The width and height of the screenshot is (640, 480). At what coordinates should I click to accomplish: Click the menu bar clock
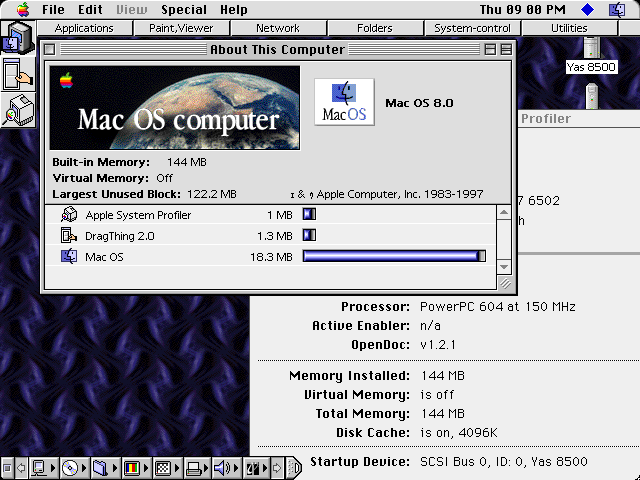tap(522, 9)
